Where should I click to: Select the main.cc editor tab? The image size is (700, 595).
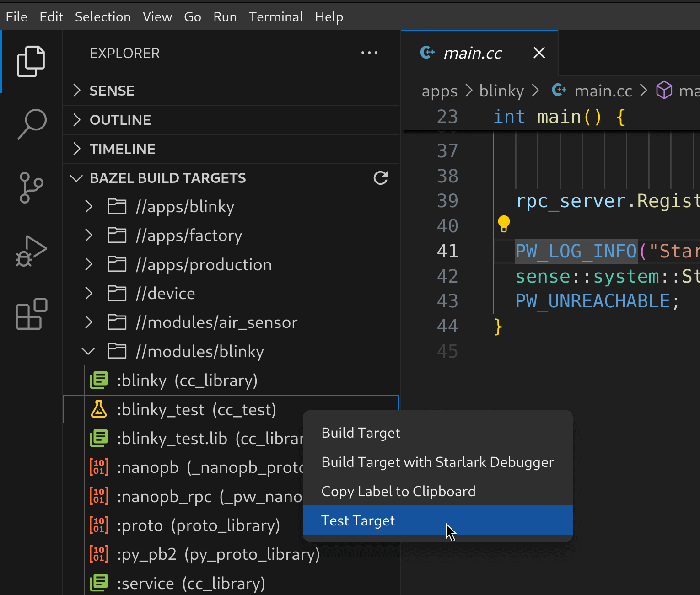[479, 53]
